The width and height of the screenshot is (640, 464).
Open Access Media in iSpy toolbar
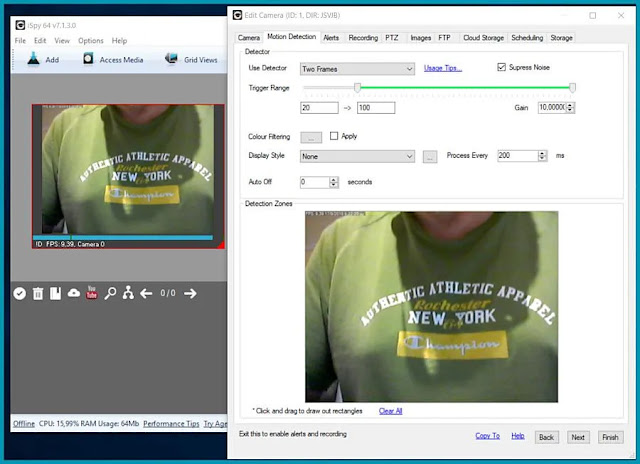[x=113, y=60]
